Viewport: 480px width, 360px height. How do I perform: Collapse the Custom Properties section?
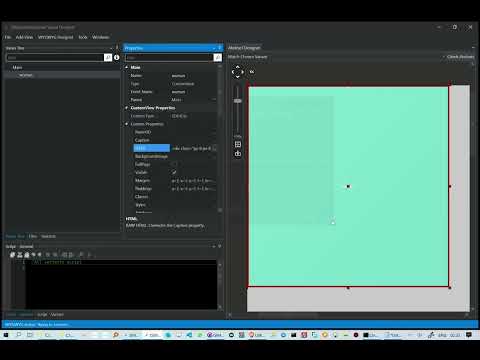pos(127,124)
